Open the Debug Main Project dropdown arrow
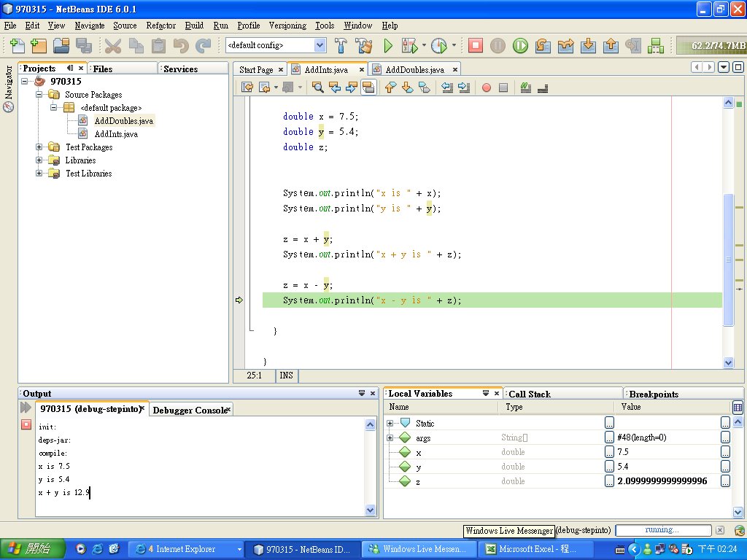The height and width of the screenshot is (560, 747). click(424, 46)
